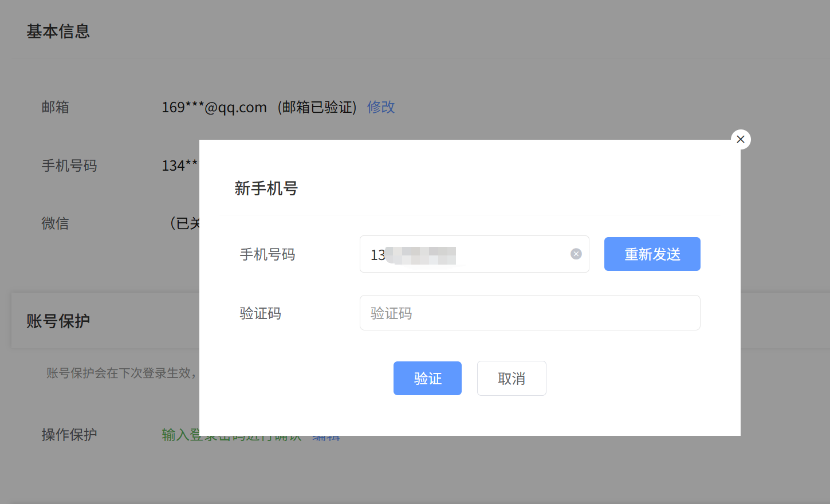Viewport: 830px width, 504px height.
Task: Click the 手机号码 label under 基本信息
Action: point(69,166)
